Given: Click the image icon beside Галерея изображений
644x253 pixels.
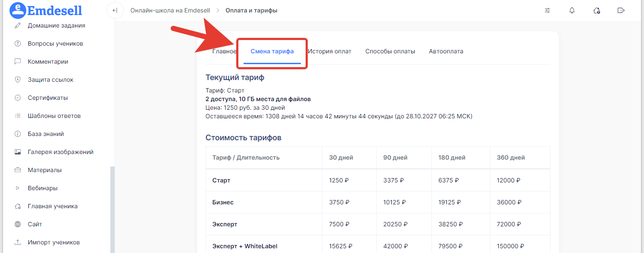Looking at the screenshot, I should tap(18, 152).
